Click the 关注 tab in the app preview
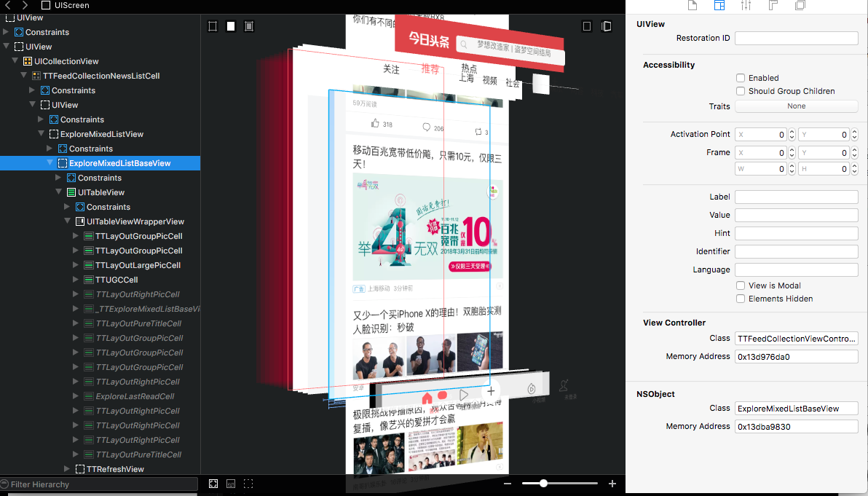Viewport: 868px width, 496px height. (x=391, y=69)
